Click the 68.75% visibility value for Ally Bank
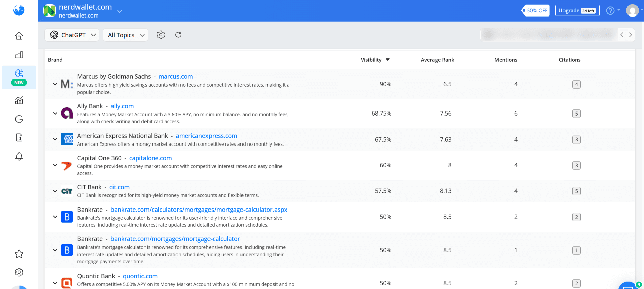Screen dimensions: 644x289 click(381, 113)
